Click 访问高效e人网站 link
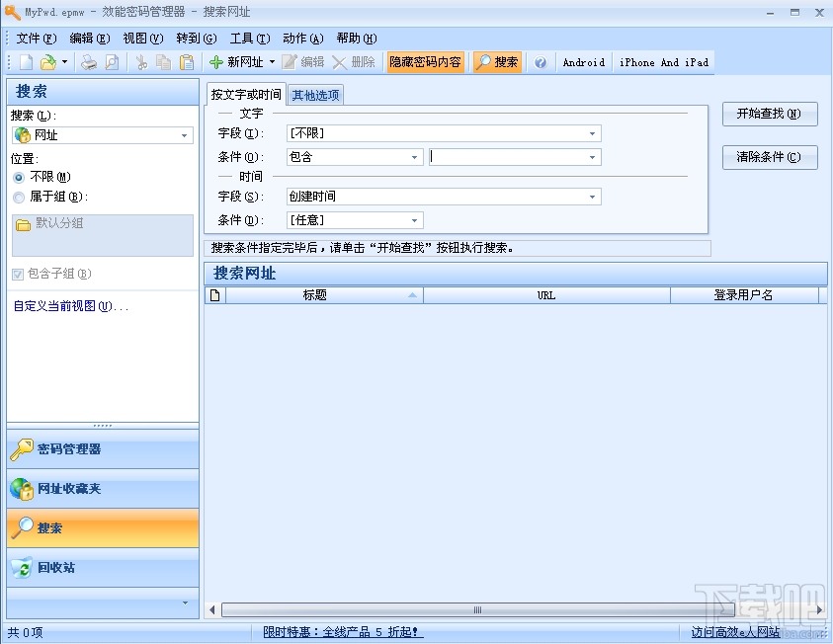The height and width of the screenshot is (644, 833). pos(736,632)
